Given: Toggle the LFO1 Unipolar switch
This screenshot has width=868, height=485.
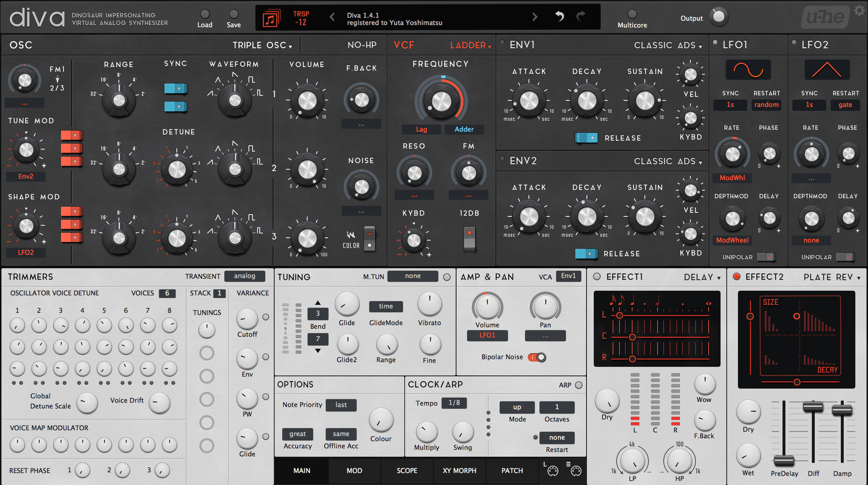Looking at the screenshot, I should click(766, 257).
